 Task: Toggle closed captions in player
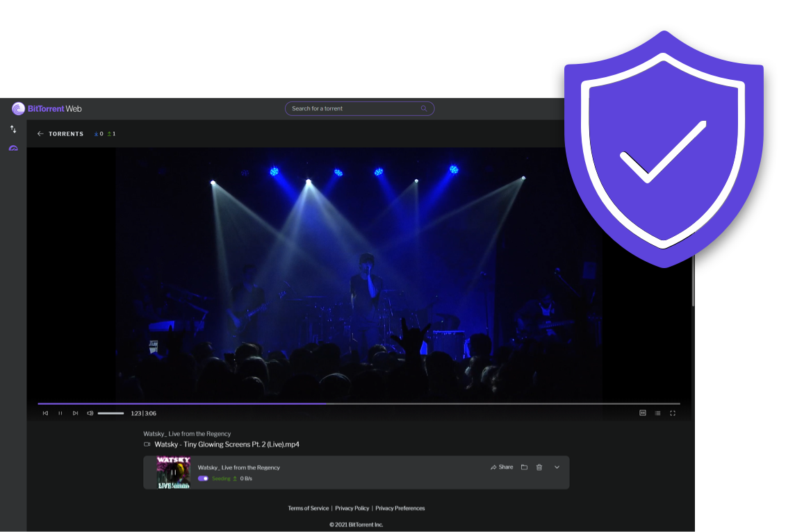click(x=642, y=413)
